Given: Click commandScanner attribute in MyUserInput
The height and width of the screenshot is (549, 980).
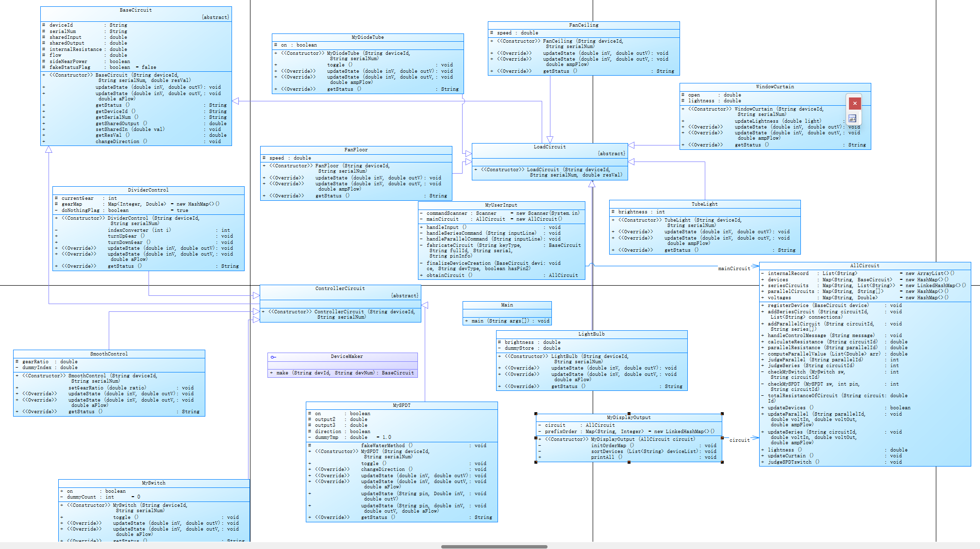Looking at the screenshot, I should (x=500, y=213).
